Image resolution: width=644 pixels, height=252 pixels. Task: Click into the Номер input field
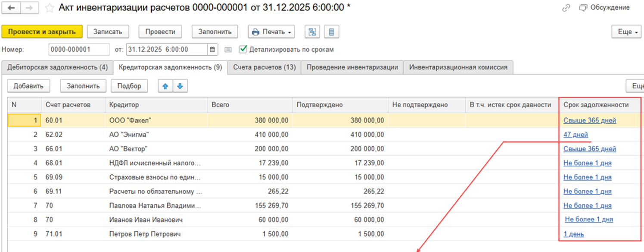pos(79,50)
